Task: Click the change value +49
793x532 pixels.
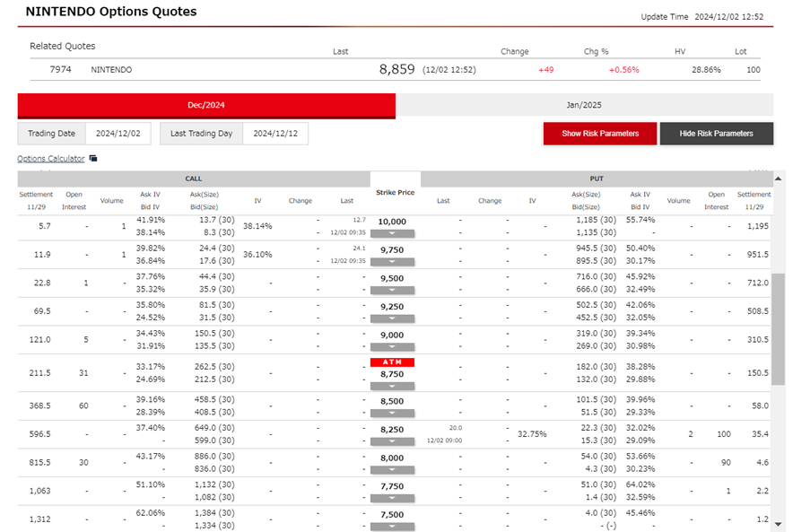Action: (545, 70)
